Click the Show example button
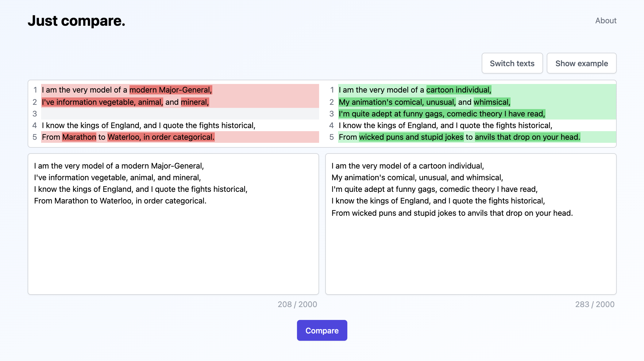 [581, 63]
